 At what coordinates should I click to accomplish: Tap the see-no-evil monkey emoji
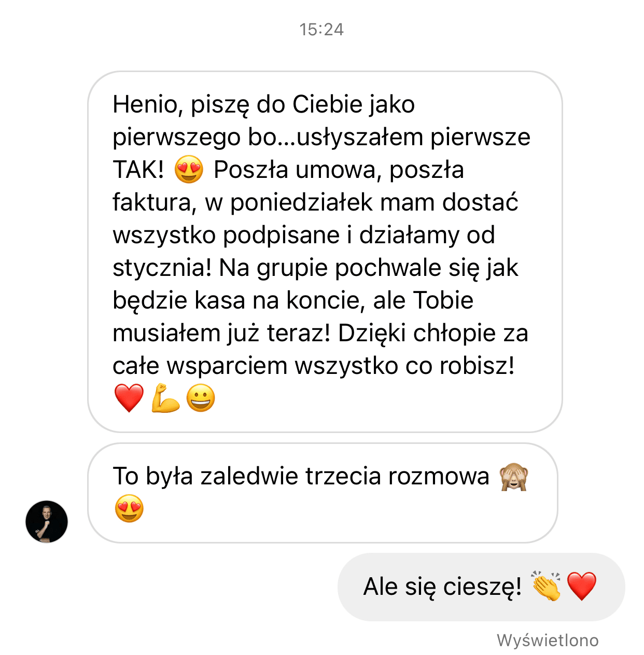point(513,477)
